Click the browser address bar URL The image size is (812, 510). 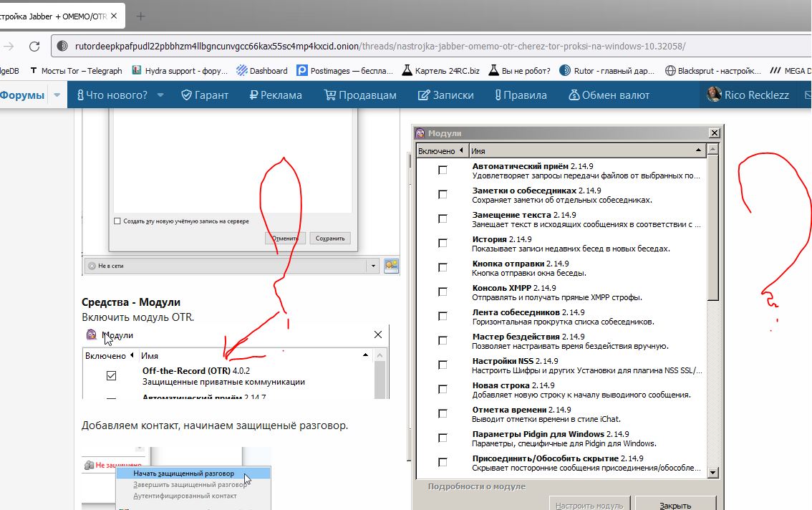pyautogui.click(x=380, y=47)
